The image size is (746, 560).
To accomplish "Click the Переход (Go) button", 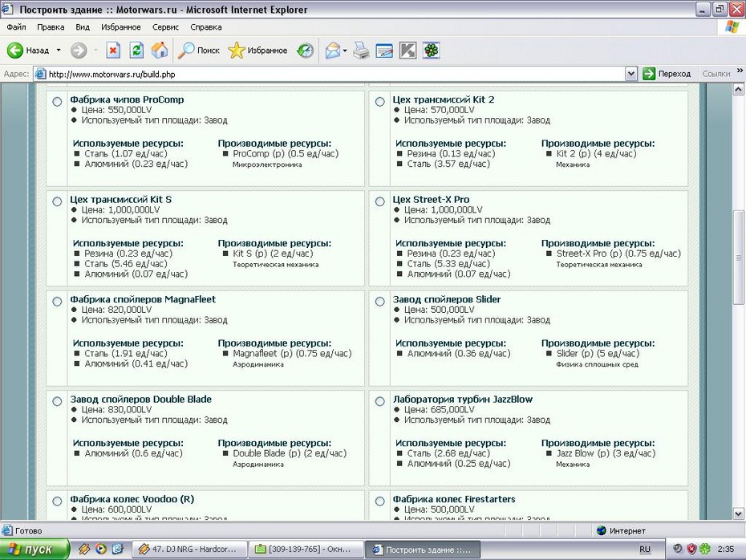I will pos(667,74).
